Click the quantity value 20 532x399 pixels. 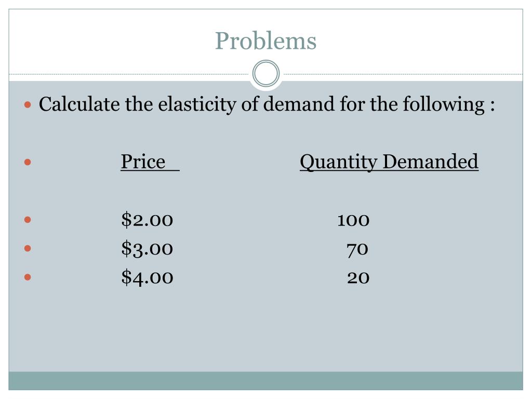click(x=358, y=278)
